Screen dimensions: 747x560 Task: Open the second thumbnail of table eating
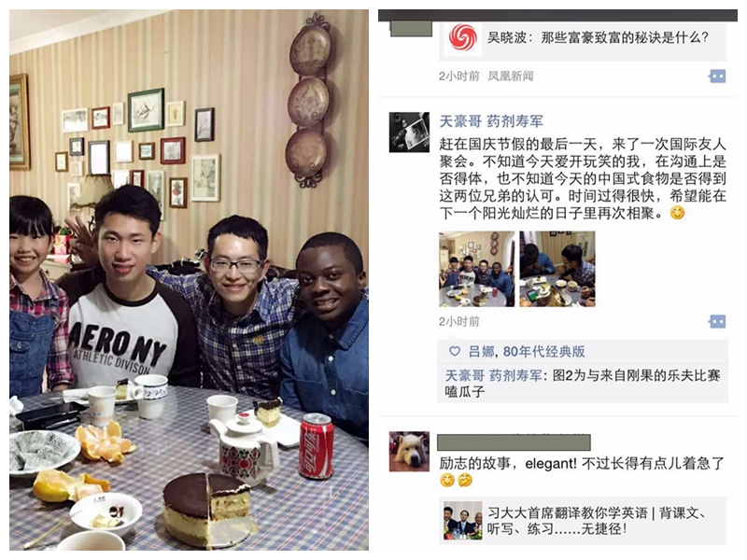(x=557, y=269)
